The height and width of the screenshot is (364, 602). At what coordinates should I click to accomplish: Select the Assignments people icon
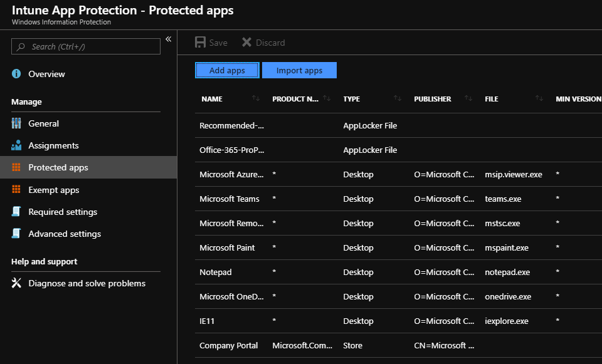[x=16, y=145]
